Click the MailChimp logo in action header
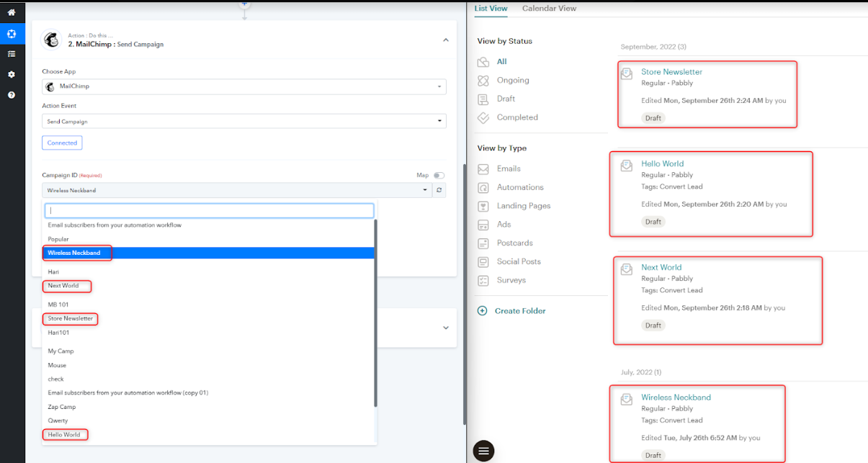The width and height of the screenshot is (868, 463). click(52, 40)
